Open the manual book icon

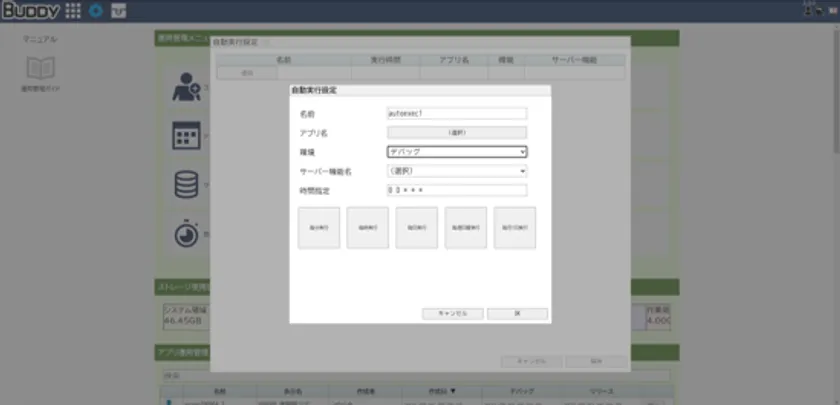click(x=40, y=68)
